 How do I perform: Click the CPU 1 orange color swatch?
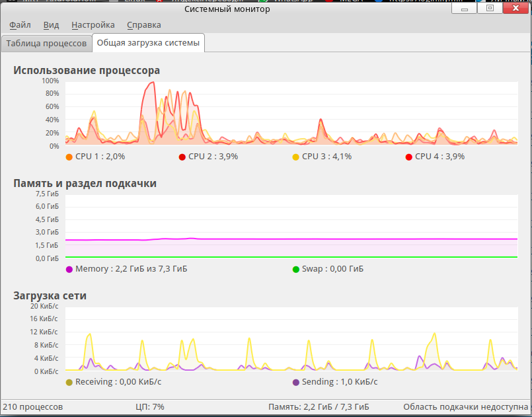click(69, 157)
